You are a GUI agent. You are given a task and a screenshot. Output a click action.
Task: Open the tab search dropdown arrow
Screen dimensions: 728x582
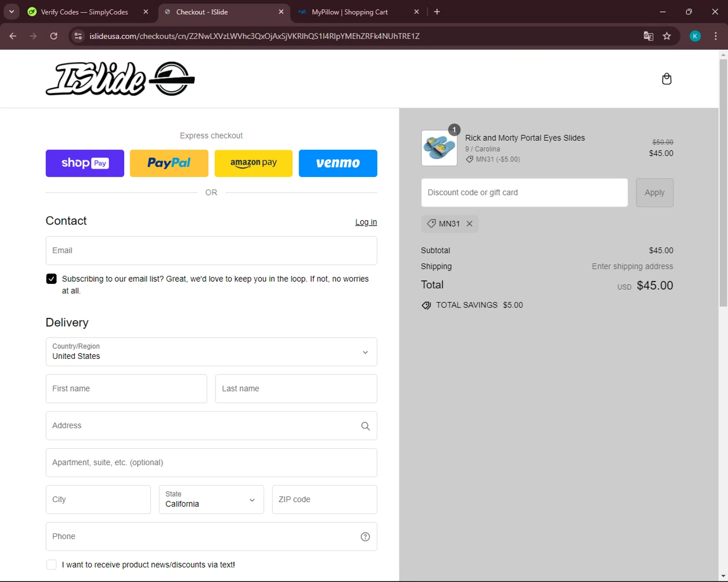[x=11, y=12]
